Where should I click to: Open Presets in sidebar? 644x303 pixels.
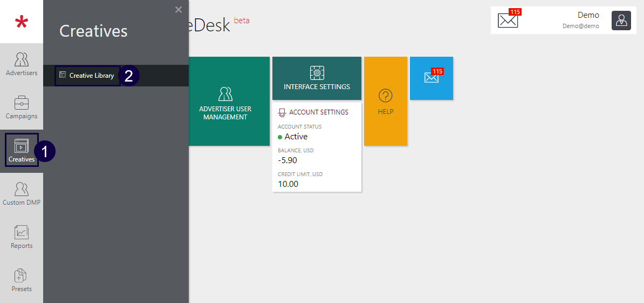coord(22,280)
